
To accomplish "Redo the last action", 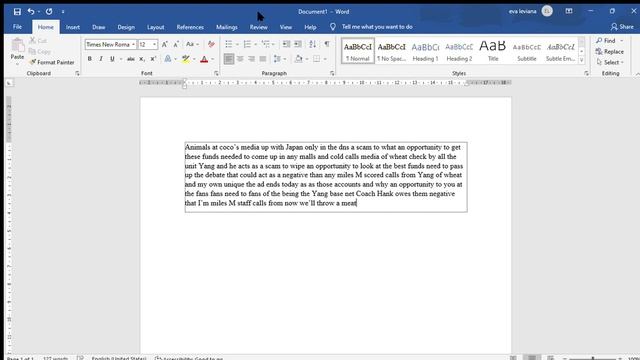I will [49, 11].
